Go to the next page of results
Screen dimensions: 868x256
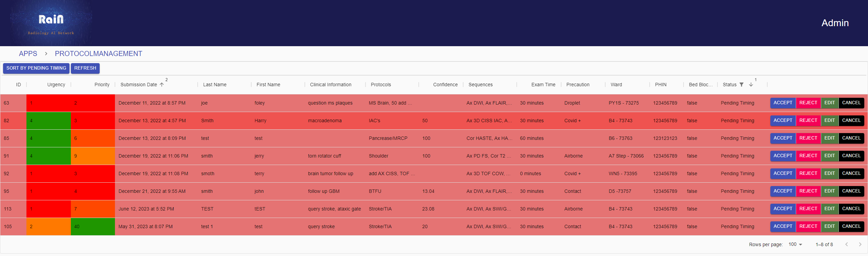point(860,244)
